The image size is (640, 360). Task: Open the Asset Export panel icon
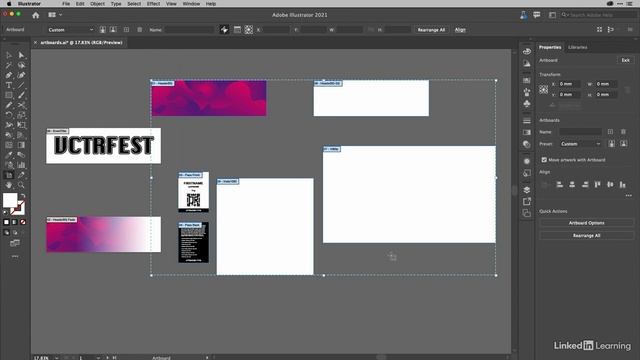(x=527, y=202)
